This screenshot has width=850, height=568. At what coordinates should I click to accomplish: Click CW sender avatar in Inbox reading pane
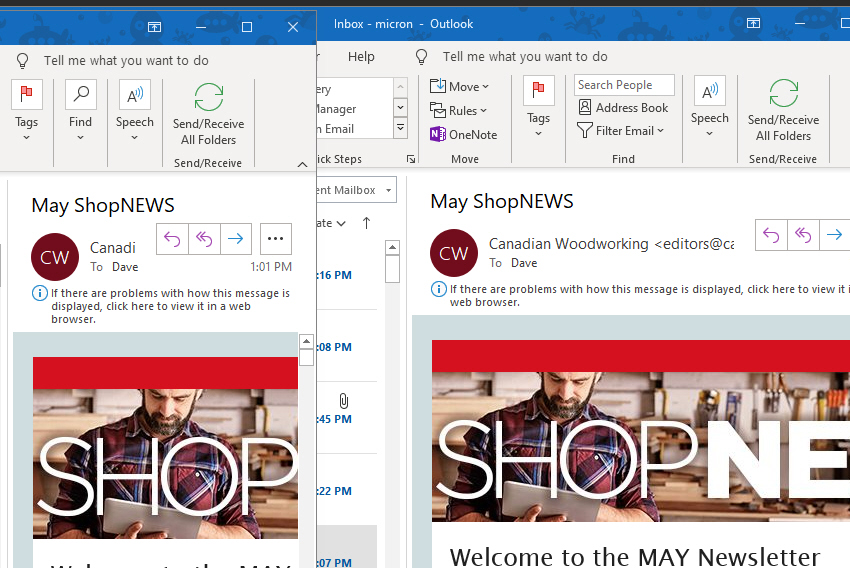454,253
